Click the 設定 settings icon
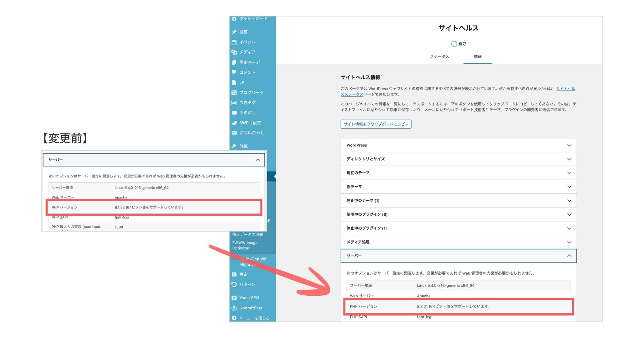The width and height of the screenshot is (644, 338). click(x=234, y=274)
